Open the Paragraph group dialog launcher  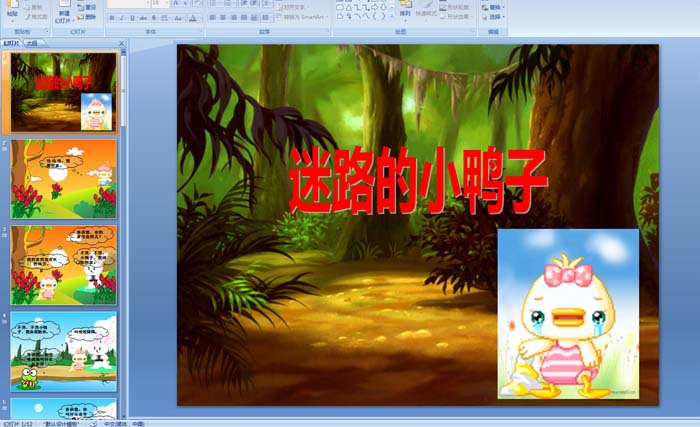click(329, 31)
